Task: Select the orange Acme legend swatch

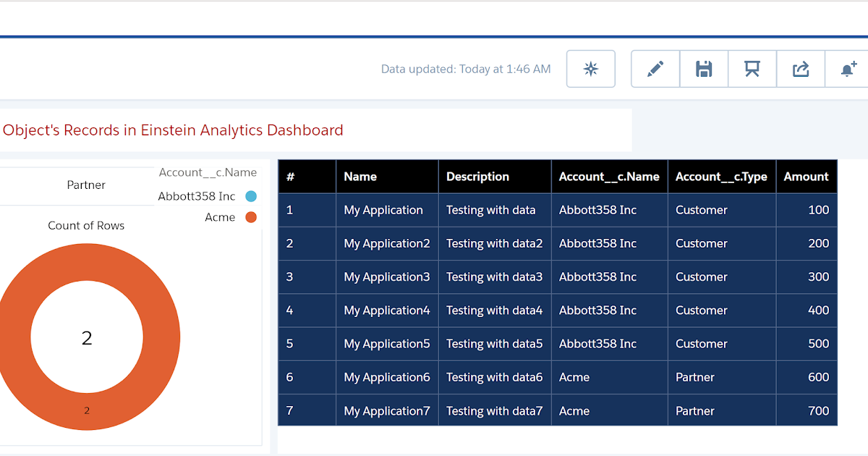Action: click(252, 217)
